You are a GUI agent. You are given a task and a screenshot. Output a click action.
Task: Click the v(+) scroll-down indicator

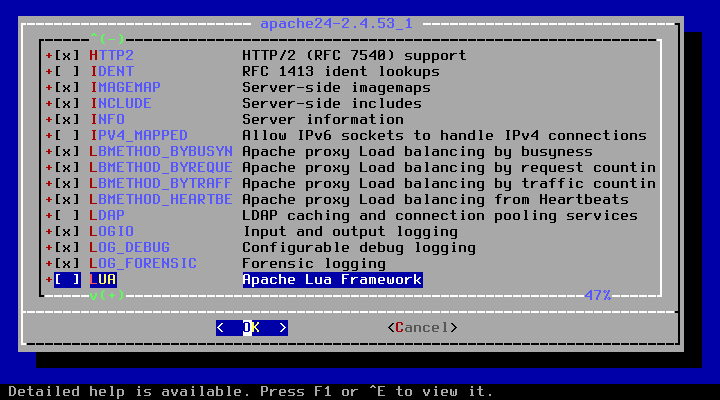pyautogui.click(x=107, y=295)
